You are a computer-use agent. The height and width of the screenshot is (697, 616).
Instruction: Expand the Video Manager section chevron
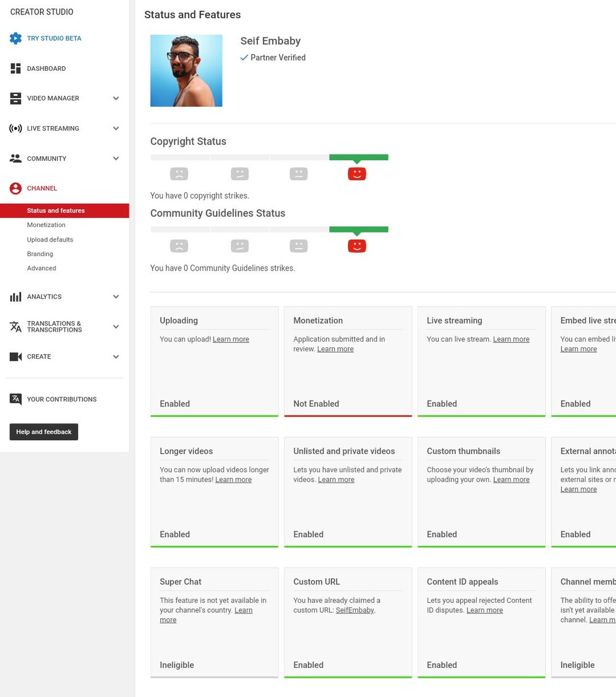coord(116,98)
